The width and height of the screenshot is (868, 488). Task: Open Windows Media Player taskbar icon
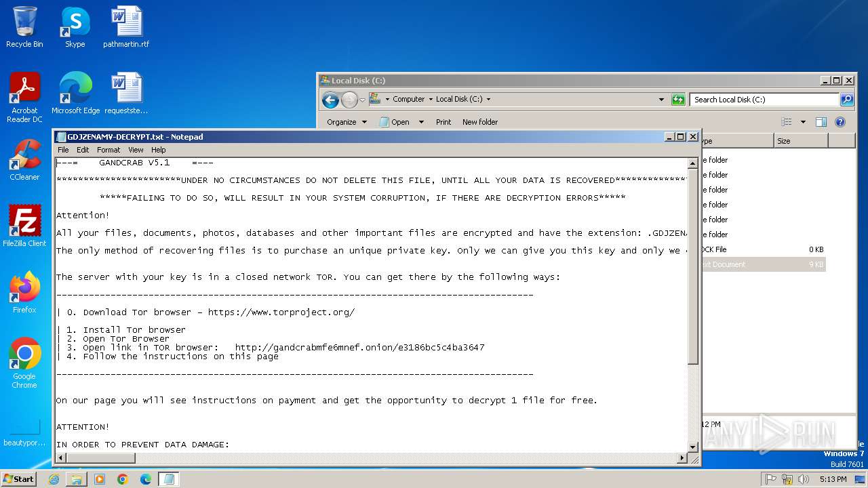(x=100, y=479)
